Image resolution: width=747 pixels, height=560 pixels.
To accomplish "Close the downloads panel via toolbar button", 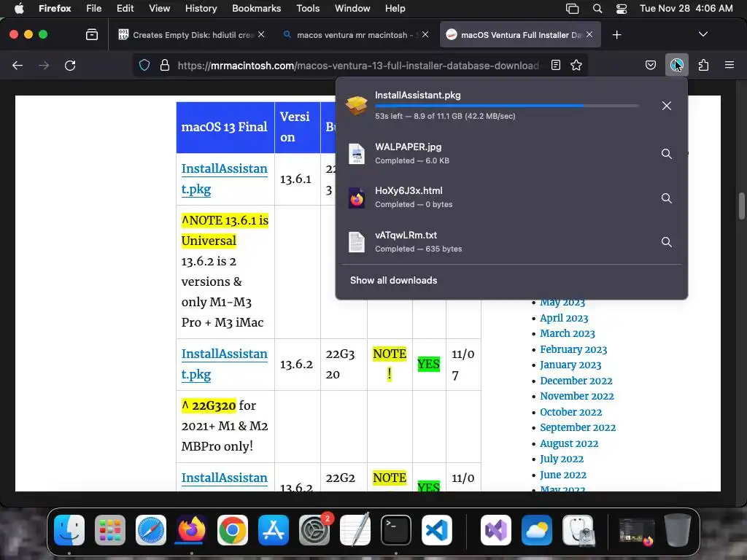I will [x=676, y=65].
